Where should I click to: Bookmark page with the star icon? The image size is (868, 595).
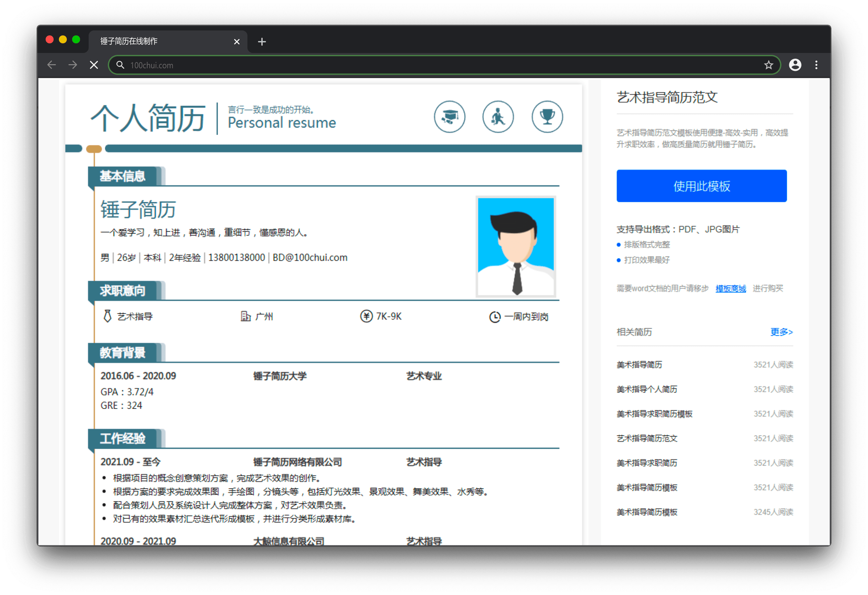pos(768,65)
